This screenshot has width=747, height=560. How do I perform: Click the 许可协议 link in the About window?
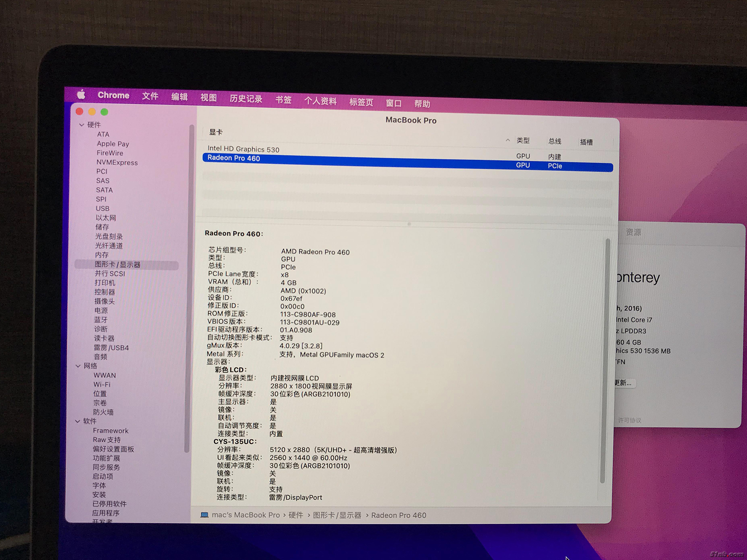tap(630, 420)
